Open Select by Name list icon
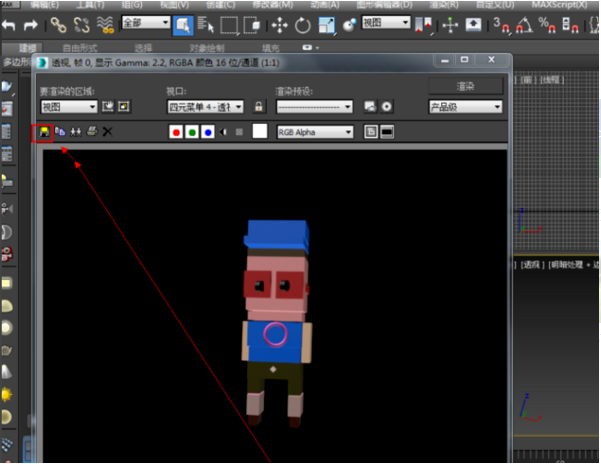The image size is (601, 464). pos(205,25)
